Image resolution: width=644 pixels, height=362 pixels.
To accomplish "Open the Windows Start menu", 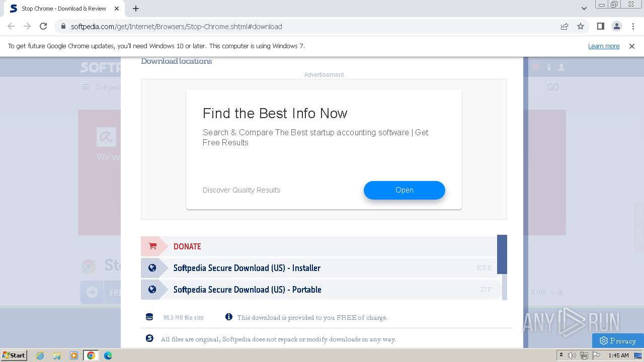I will click(x=14, y=355).
